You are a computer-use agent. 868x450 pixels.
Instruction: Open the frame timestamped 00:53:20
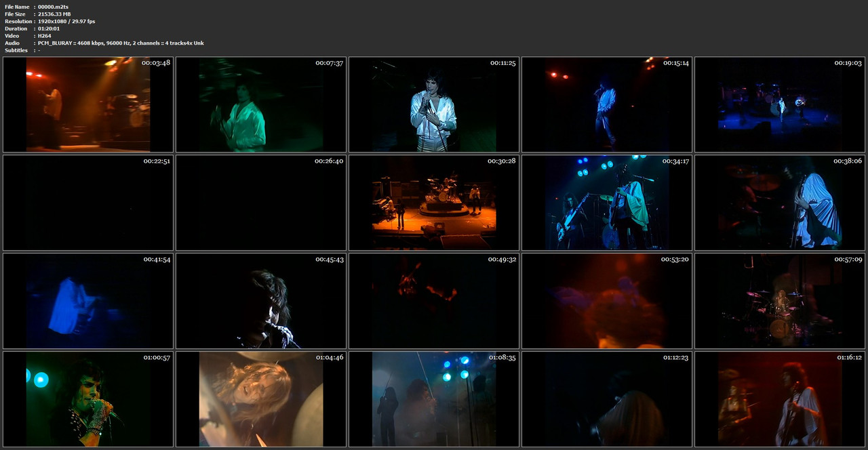(607, 301)
